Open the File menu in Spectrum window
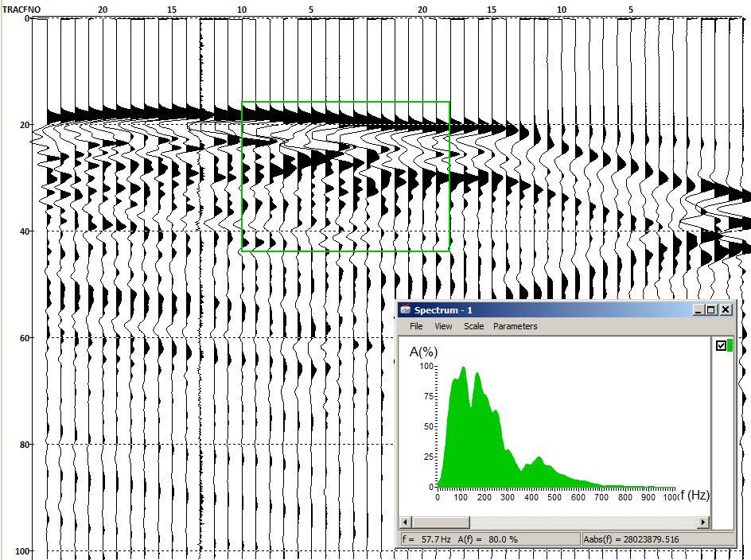The image size is (751, 560). point(416,326)
